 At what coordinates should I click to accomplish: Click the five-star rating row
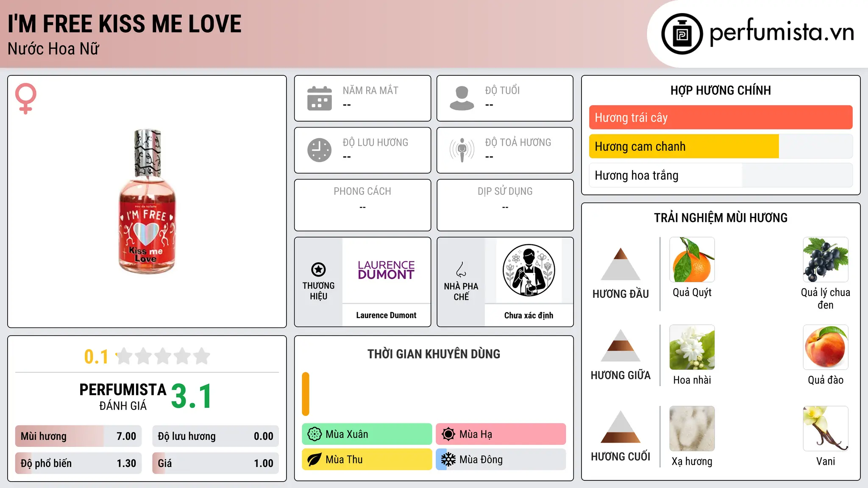click(x=163, y=356)
